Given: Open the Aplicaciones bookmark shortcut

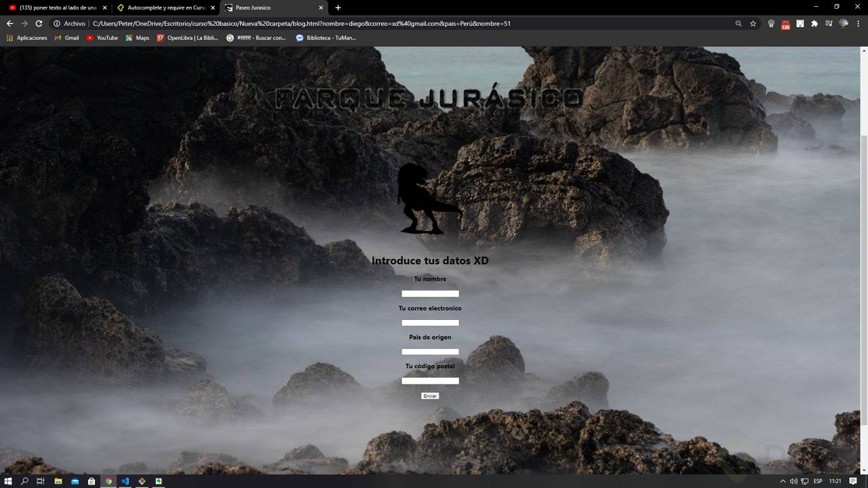Looking at the screenshot, I should coord(27,38).
